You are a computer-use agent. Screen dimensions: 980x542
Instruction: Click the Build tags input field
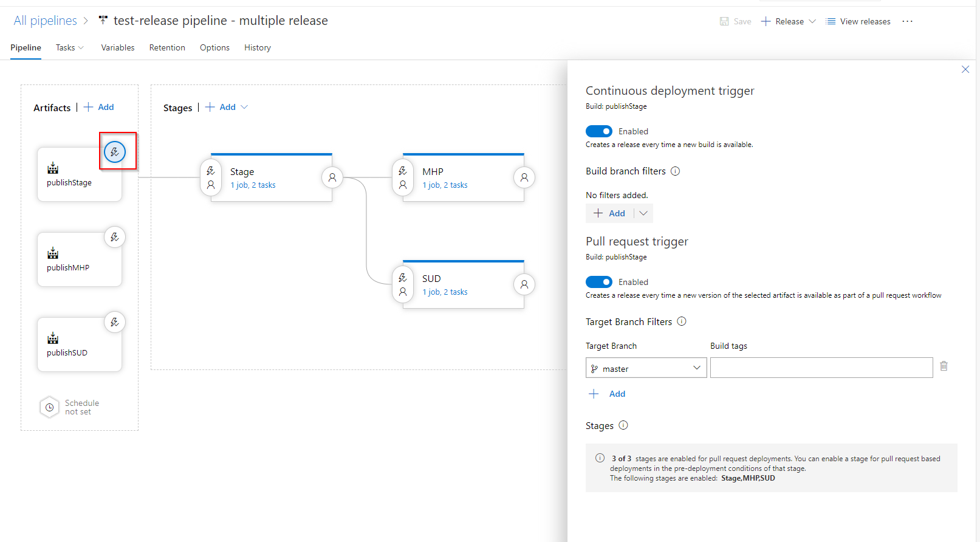click(x=821, y=368)
